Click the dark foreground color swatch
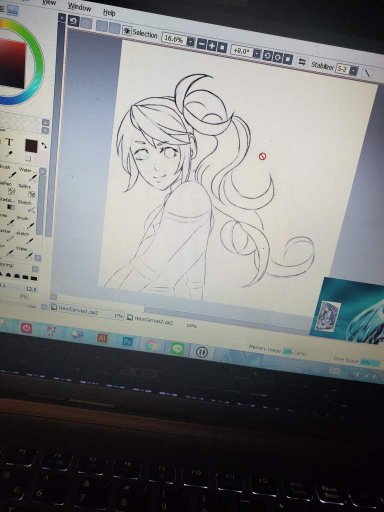Screen dimensions: 384x512 click(x=32, y=145)
